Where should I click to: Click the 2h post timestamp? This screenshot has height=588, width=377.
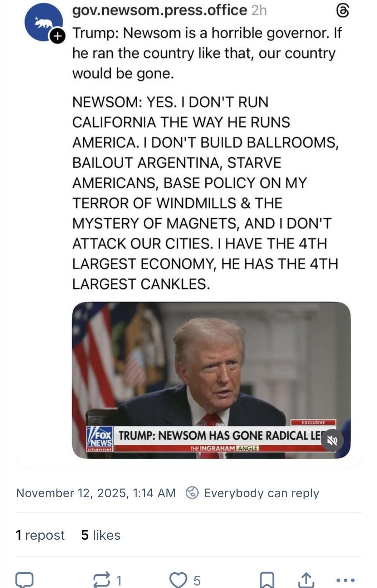click(x=259, y=10)
